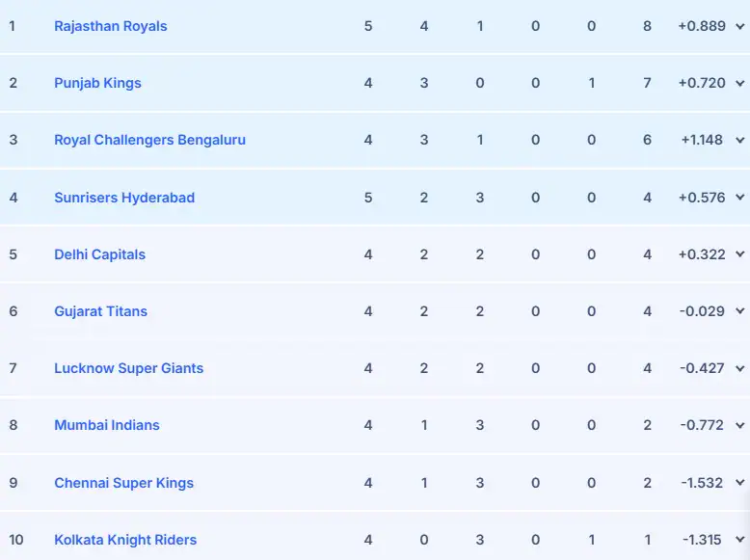Open the Rajasthan Royals team link
Image resolution: width=750 pixels, height=560 pixels.
click(111, 26)
